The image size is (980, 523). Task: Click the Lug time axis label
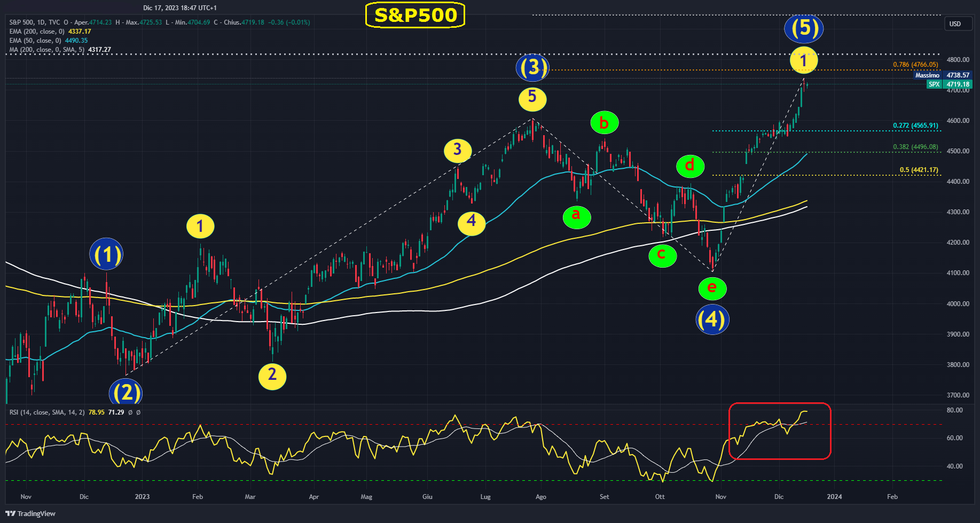(x=485, y=497)
